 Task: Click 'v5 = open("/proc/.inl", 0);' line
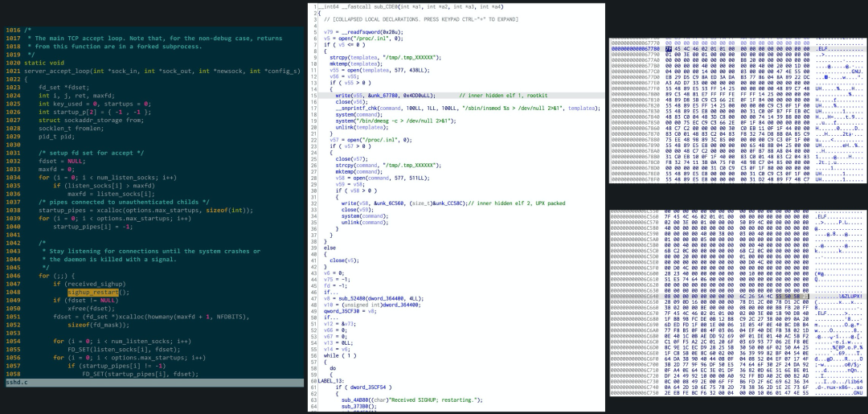pos(363,39)
